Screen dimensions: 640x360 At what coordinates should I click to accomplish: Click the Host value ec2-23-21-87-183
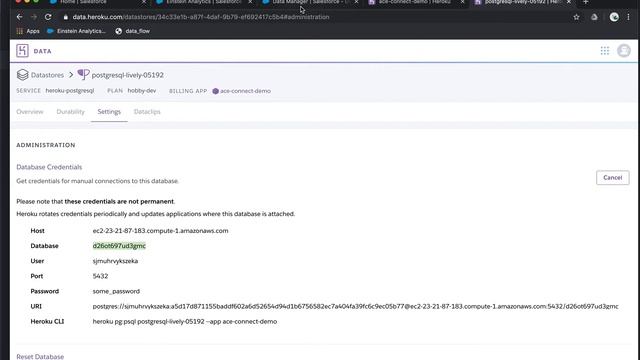click(x=160, y=231)
